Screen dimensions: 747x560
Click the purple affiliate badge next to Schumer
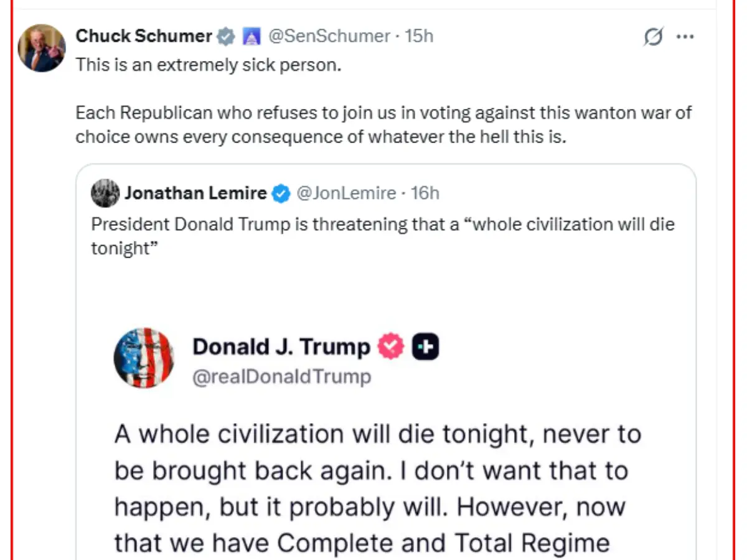tap(251, 37)
